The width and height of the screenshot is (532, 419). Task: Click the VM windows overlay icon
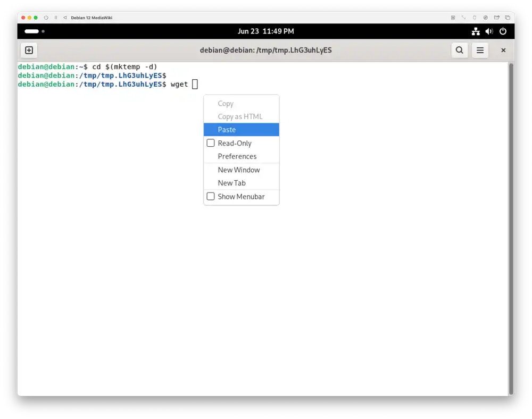coord(508,18)
